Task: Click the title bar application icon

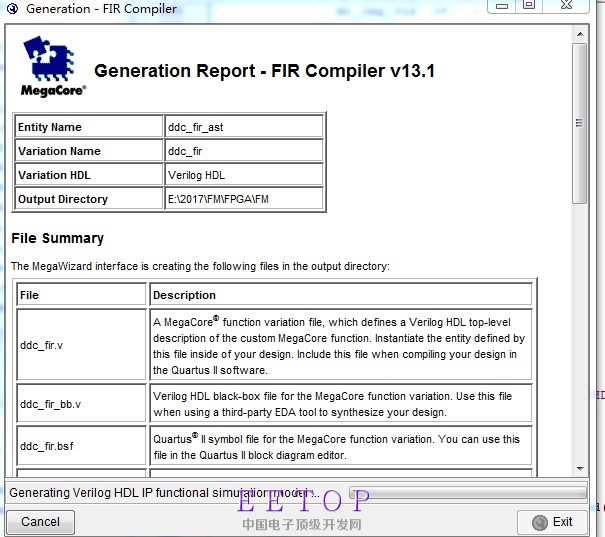Action: 12,8
